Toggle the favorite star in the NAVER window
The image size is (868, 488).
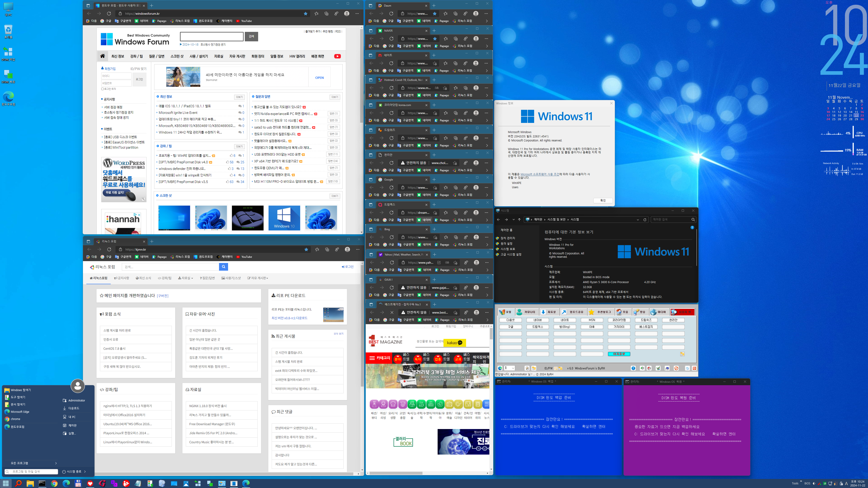coord(435,38)
